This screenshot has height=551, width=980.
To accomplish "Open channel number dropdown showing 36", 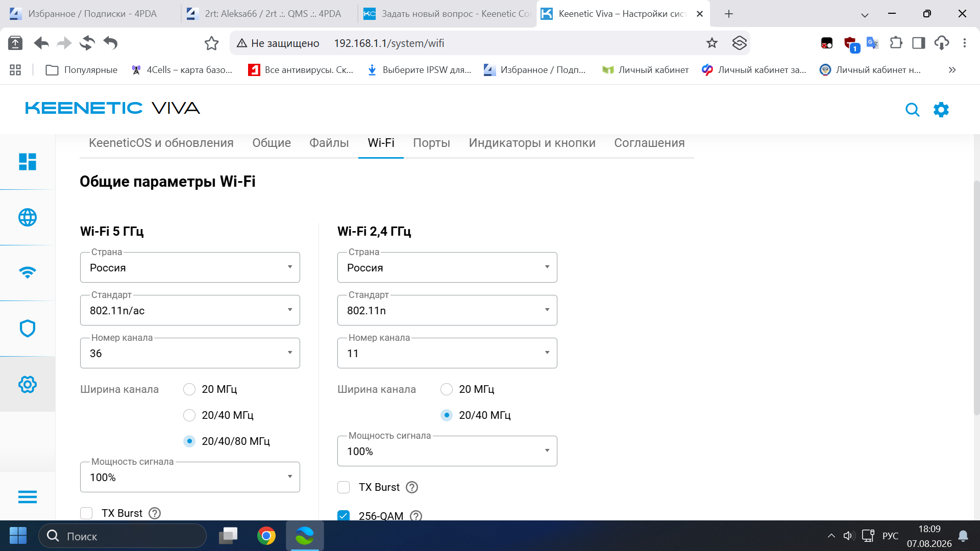I will (190, 353).
